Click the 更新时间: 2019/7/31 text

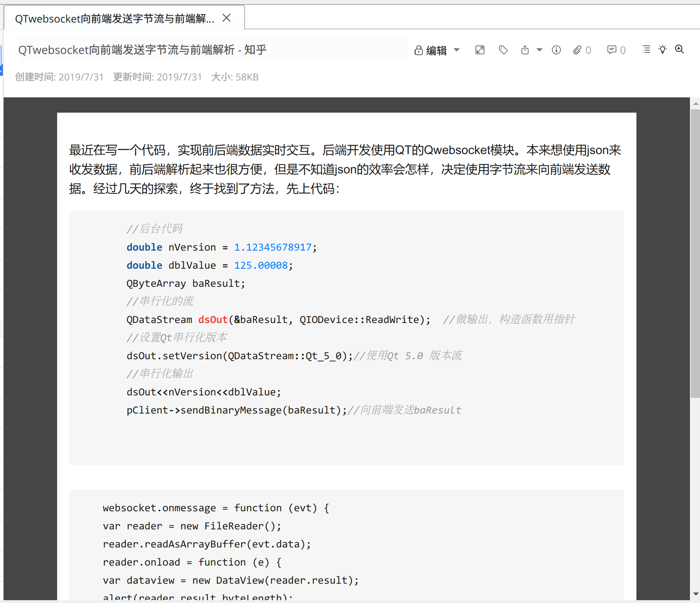coord(157,77)
